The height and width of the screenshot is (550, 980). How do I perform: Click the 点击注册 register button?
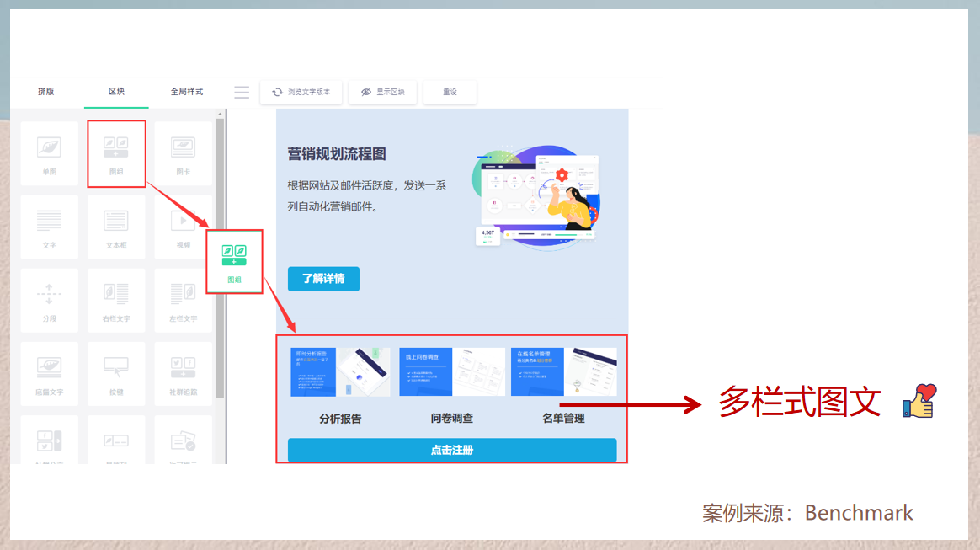(x=452, y=450)
